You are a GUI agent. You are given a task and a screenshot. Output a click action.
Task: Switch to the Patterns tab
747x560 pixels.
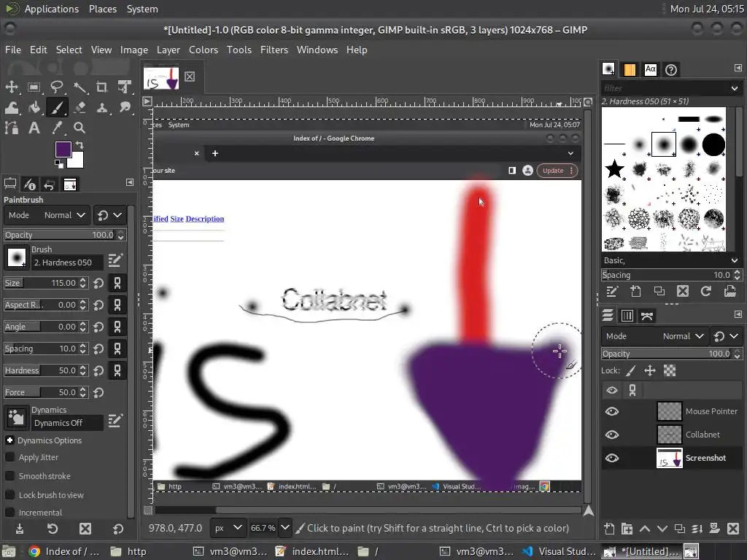pos(629,70)
